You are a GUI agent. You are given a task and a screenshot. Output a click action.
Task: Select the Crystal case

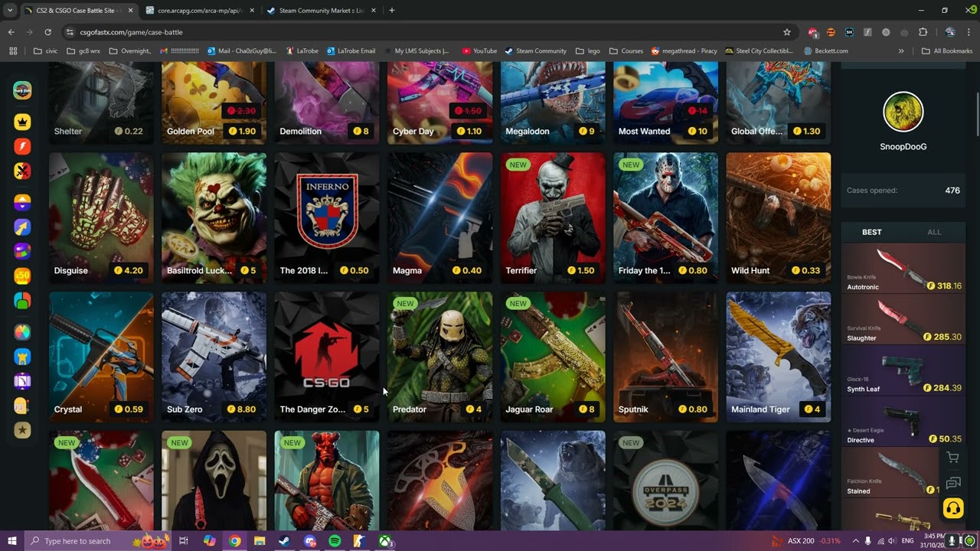pos(101,357)
